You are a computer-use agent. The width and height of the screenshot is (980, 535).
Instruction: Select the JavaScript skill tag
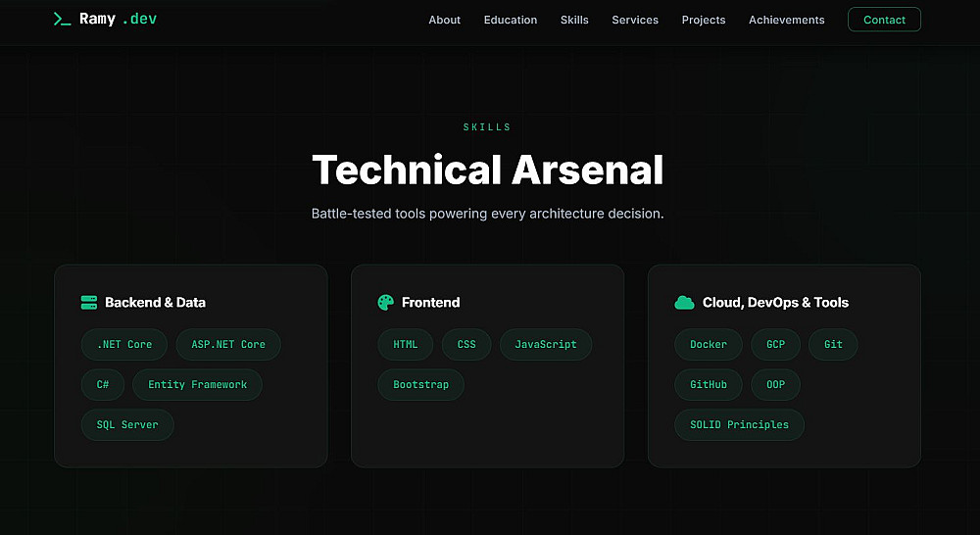(546, 345)
